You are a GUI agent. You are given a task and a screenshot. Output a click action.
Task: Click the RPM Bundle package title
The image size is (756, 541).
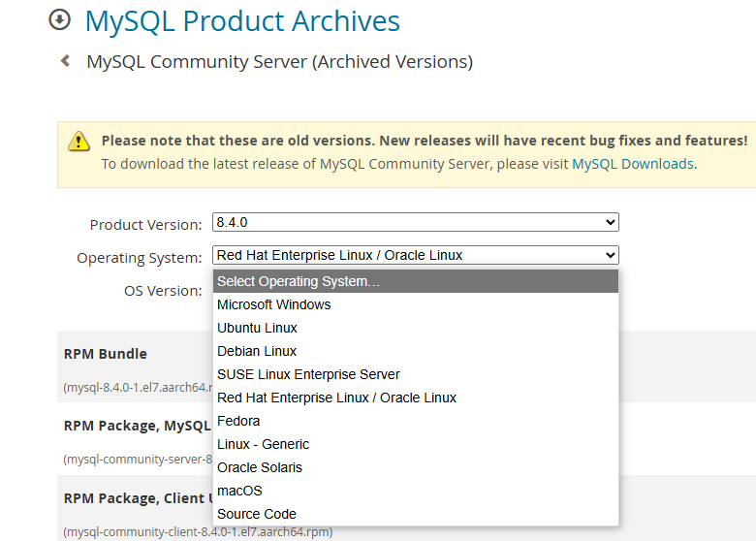click(106, 354)
